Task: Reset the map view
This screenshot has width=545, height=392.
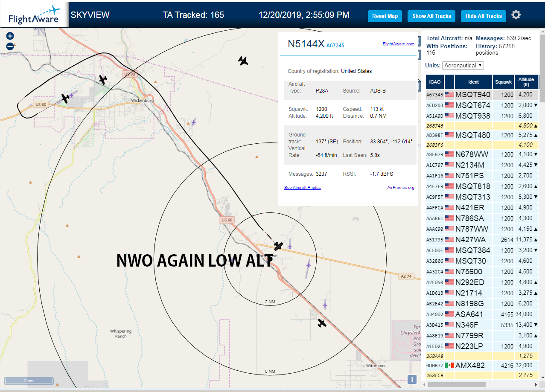Action: [x=385, y=16]
